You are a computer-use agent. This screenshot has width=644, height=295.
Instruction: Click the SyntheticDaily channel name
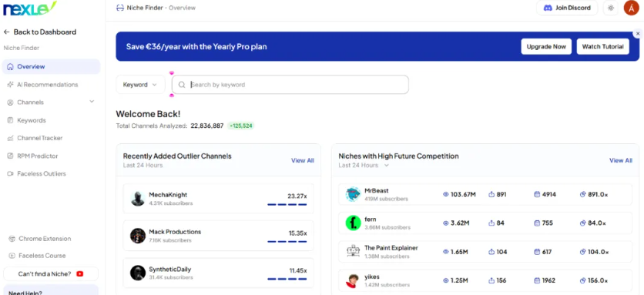[170, 270]
